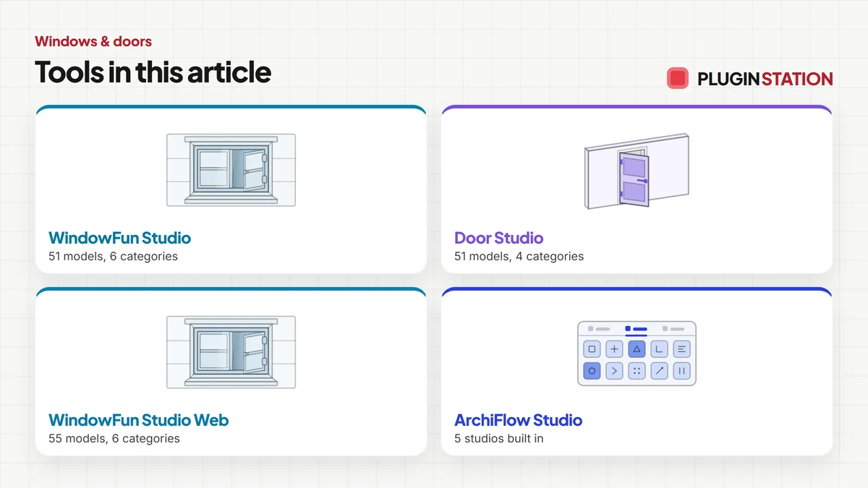This screenshot has height=488, width=868.
Task: Click the '51 models, 4 categories' text
Action: click(x=519, y=256)
